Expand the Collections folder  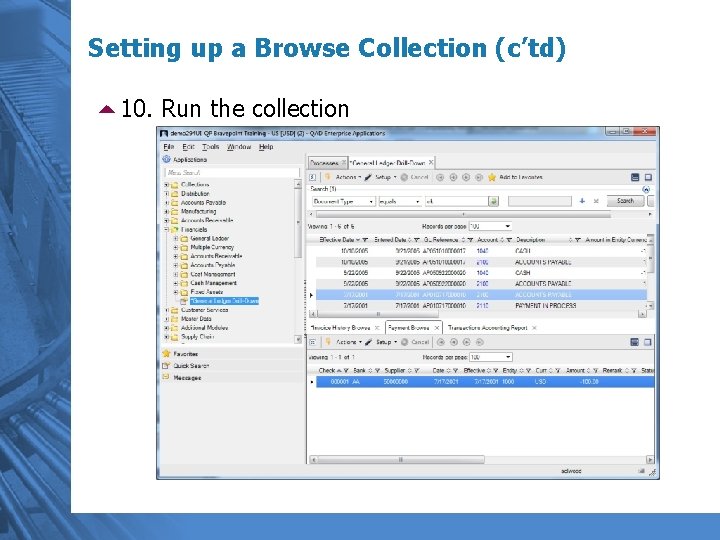coord(167,185)
